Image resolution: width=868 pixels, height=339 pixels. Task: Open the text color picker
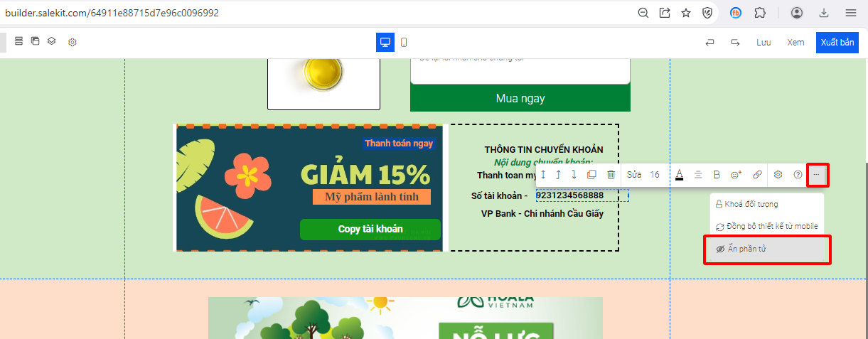tap(679, 174)
